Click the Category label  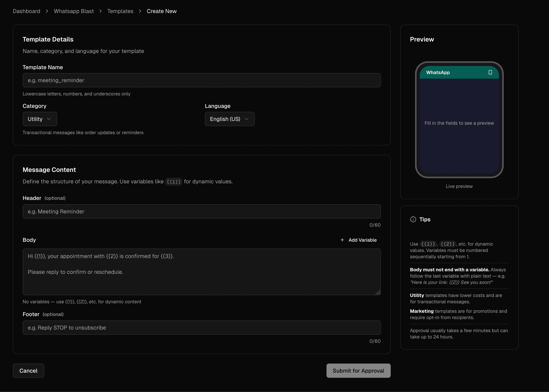(x=35, y=106)
